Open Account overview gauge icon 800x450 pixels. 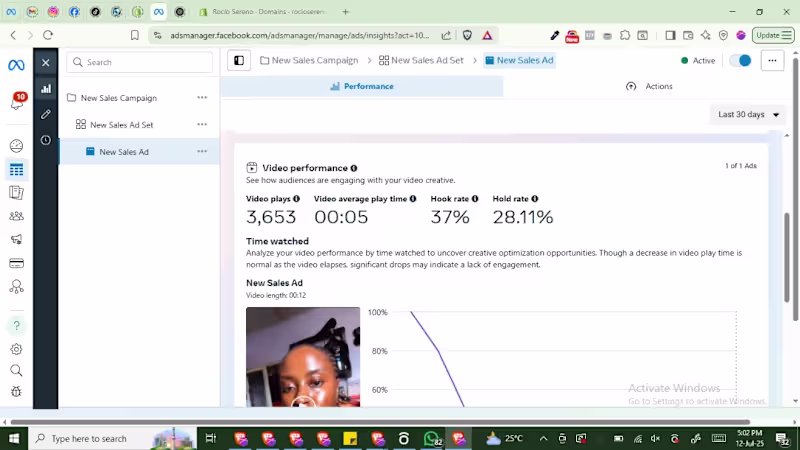pos(16,146)
